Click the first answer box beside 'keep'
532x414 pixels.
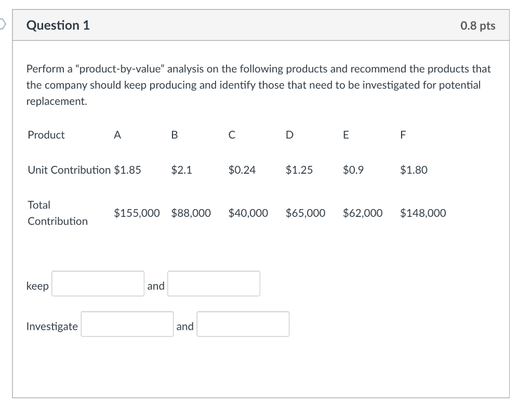[x=97, y=283]
